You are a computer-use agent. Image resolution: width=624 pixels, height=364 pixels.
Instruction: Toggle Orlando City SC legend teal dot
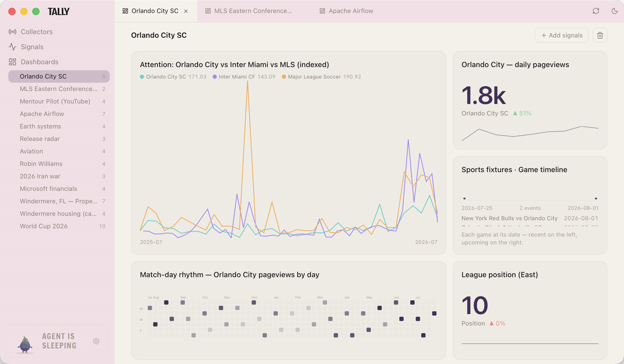click(142, 77)
